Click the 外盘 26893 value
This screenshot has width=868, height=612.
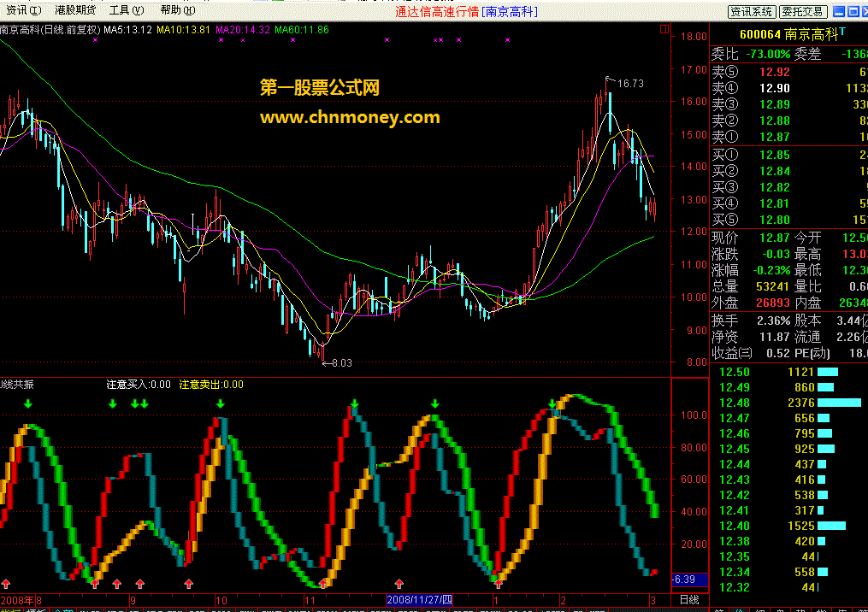click(x=773, y=303)
